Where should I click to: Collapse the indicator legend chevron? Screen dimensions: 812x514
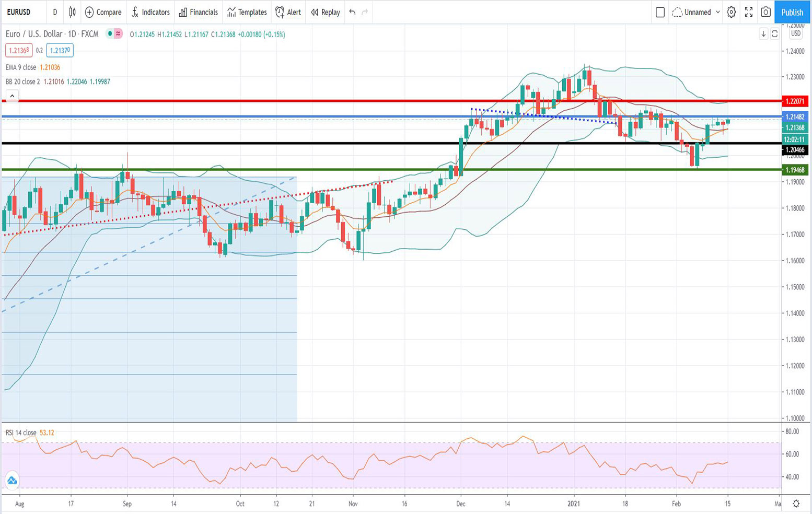[12, 96]
